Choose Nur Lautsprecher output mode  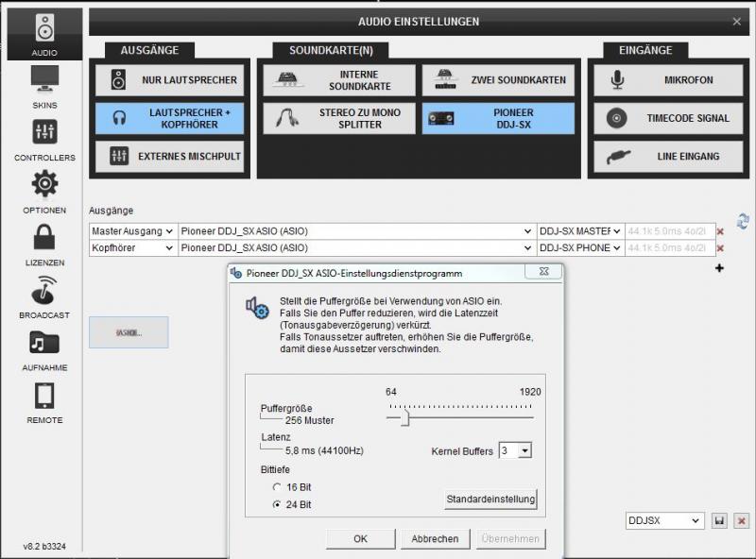[169, 80]
